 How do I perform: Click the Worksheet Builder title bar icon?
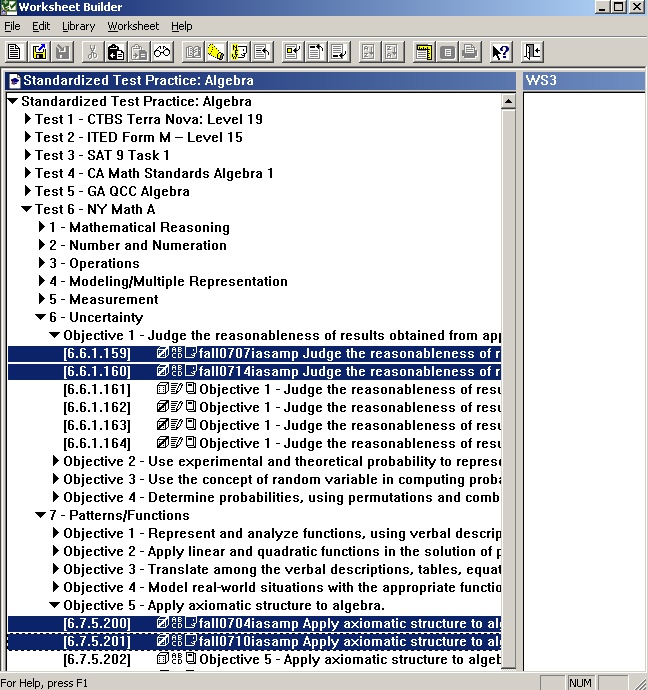click(8, 7)
